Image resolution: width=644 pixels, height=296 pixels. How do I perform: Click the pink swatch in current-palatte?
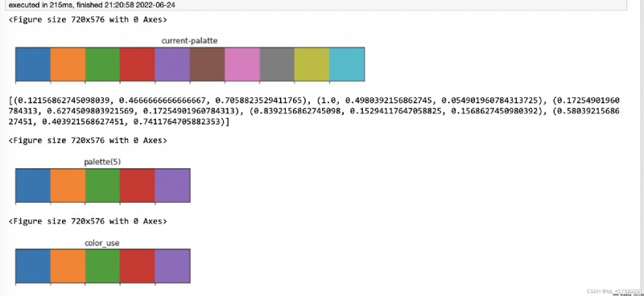click(242, 64)
